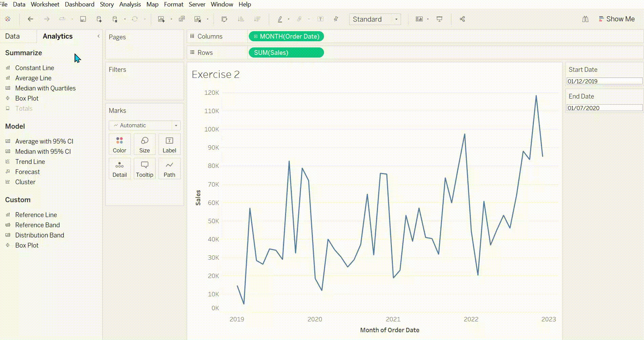Click the Start Date parameter field
Screen dimensions: 644x340
coord(604,81)
